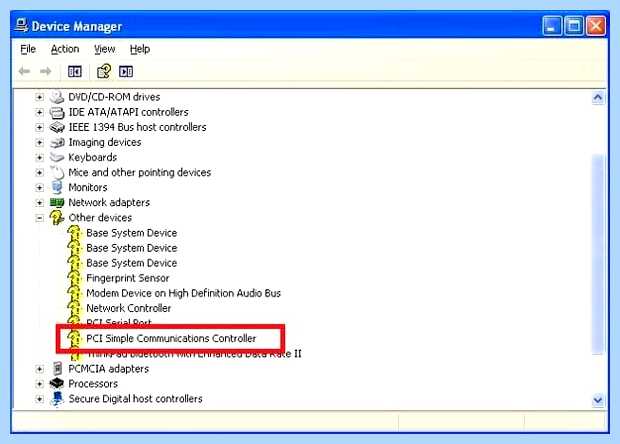
Task: Click the DVD/CD-ROM drives icon
Action: 57,97
